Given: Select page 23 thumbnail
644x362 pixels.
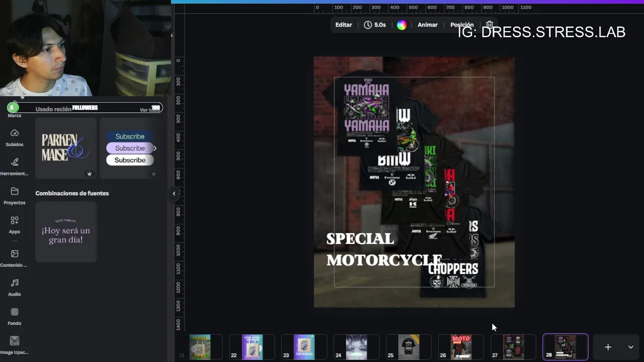Looking at the screenshot, I should click(x=304, y=347).
